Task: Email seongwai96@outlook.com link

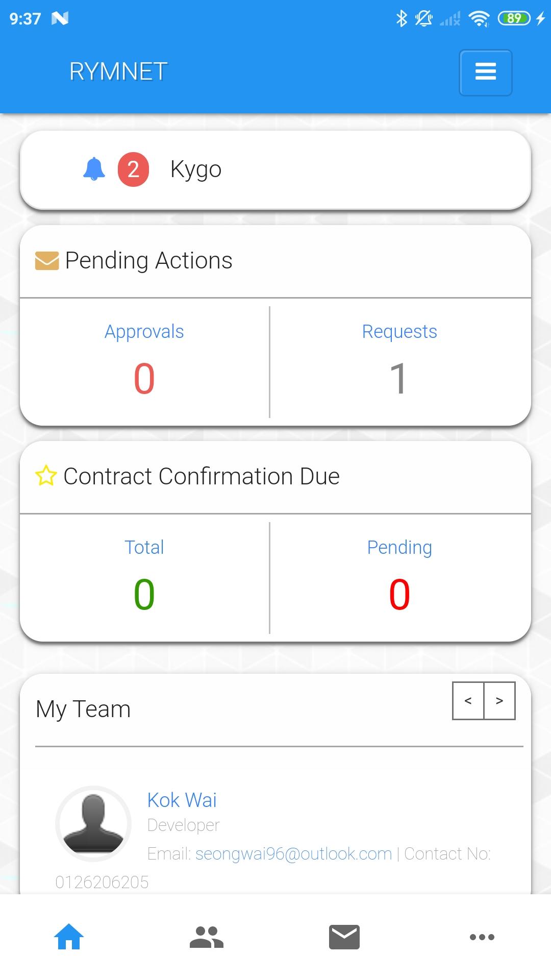Action: (x=293, y=854)
